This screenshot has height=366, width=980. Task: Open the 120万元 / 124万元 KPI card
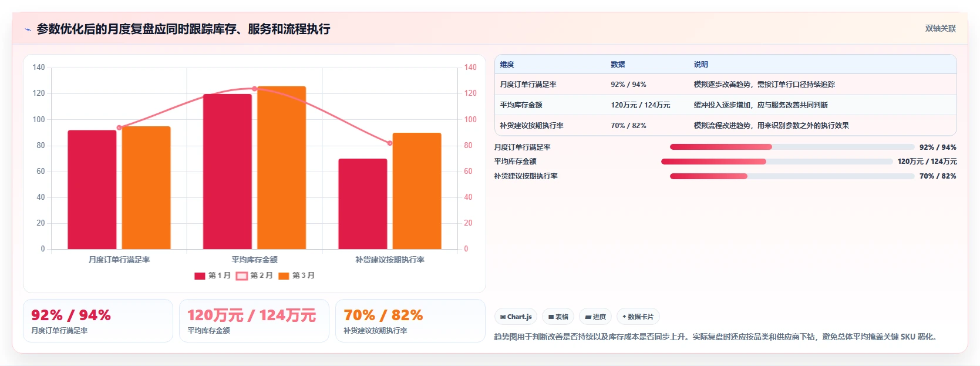click(254, 321)
